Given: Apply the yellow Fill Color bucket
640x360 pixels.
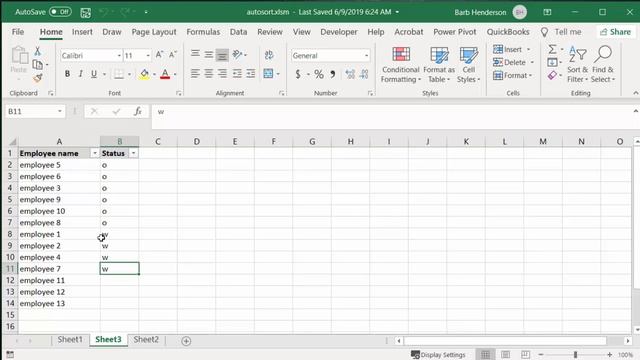Looking at the screenshot, I should [x=144, y=74].
